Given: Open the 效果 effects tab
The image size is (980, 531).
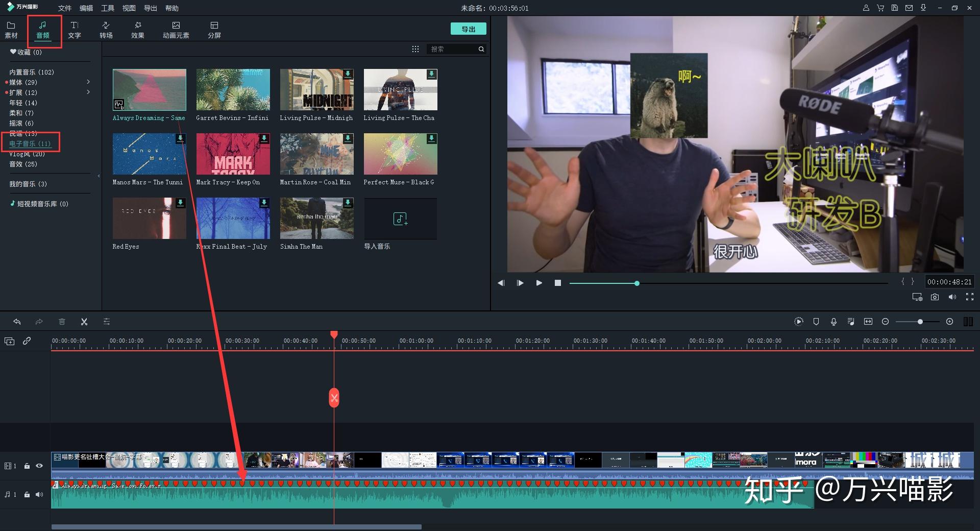Looking at the screenshot, I should 138,30.
